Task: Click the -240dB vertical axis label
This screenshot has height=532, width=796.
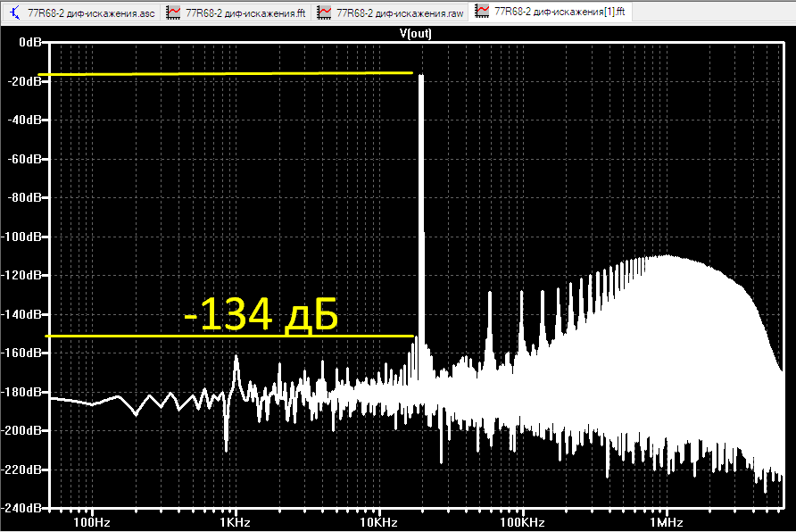Action: click(21, 508)
